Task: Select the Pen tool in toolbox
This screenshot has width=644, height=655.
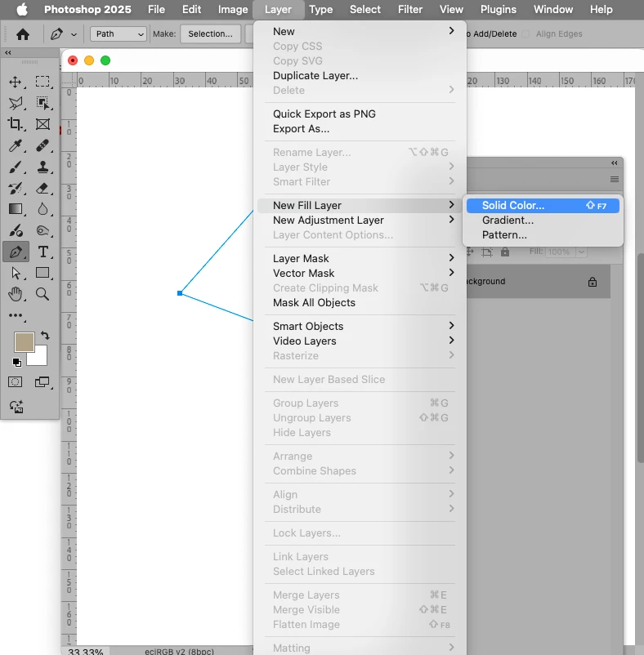Action: pos(16,252)
